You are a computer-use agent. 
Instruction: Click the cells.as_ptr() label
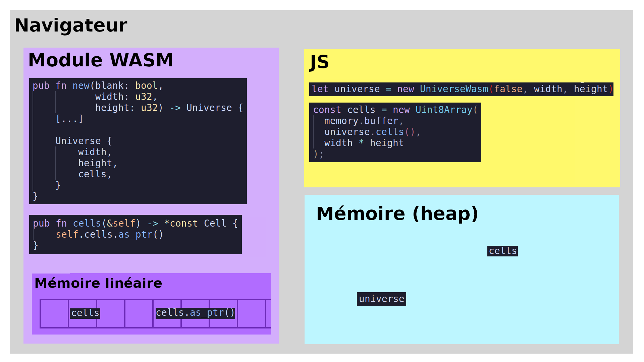click(x=195, y=313)
